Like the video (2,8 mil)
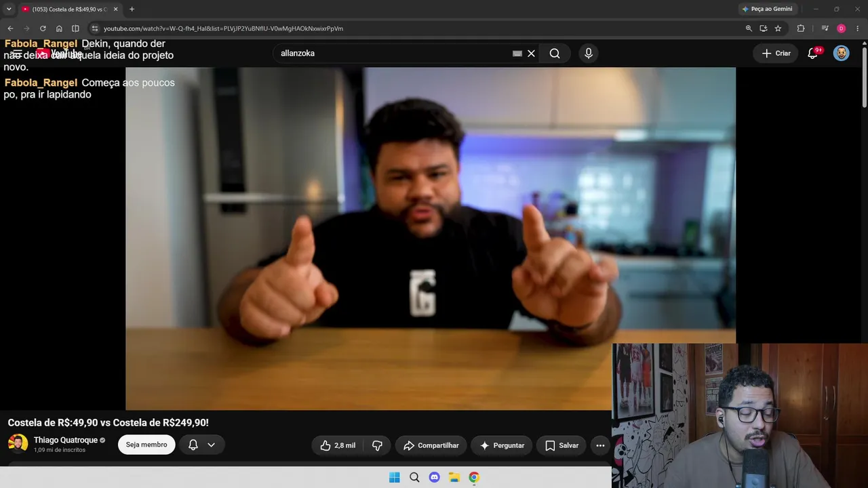The width and height of the screenshot is (868, 488). [x=338, y=445]
